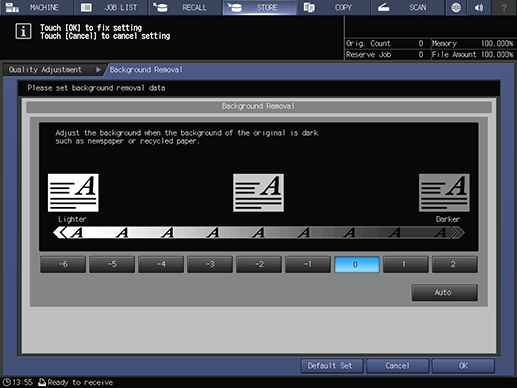
Task: Click the middle sample page thumbnail
Action: pos(258,193)
